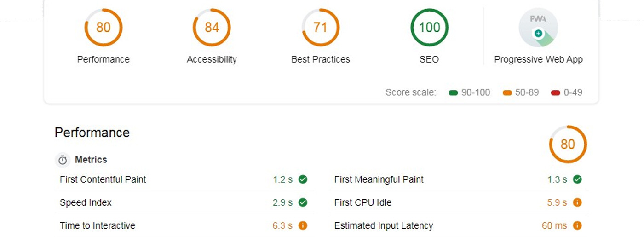The width and height of the screenshot is (644, 237).
Task: Click the Performance score gauge showing 80
Action: pos(103,28)
